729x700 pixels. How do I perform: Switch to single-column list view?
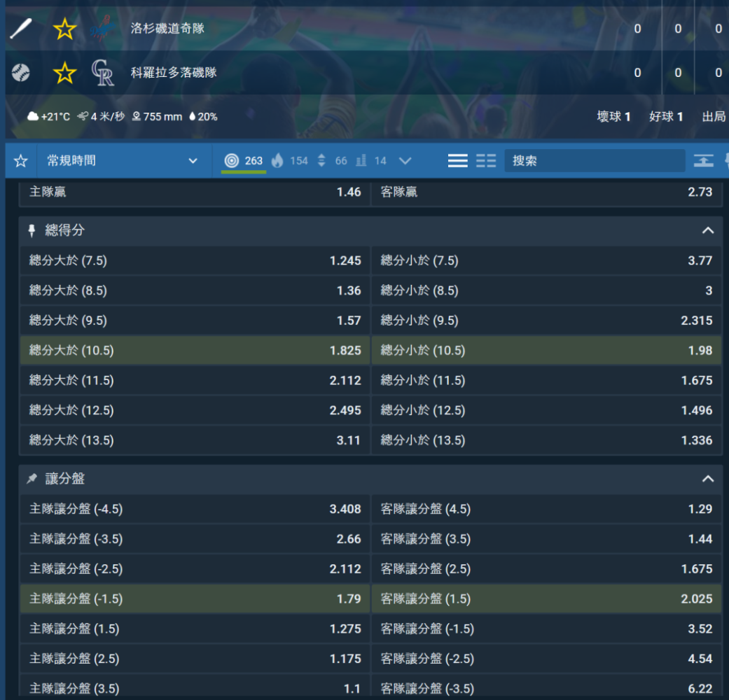(457, 161)
